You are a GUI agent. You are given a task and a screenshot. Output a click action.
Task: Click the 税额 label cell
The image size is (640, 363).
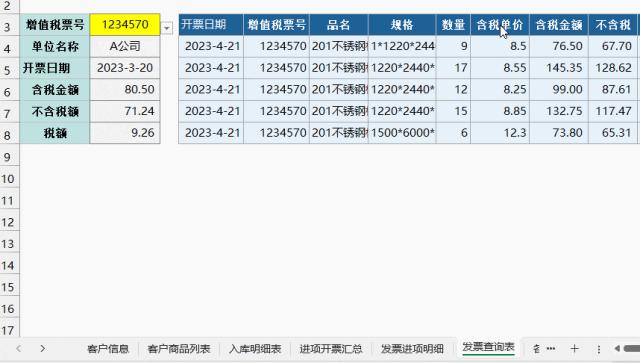click(x=55, y=133)
